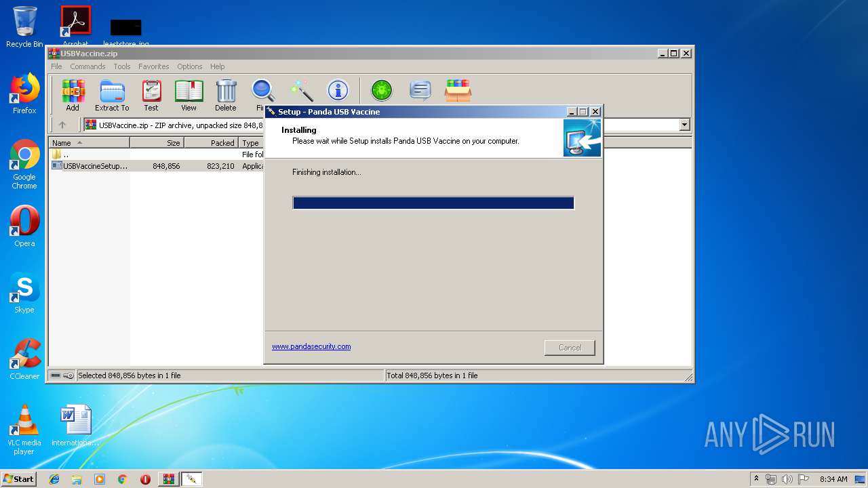Open volume speaker icon in tray
Image resolution: width=868 pixels, height=488 pixels.
pyautogui.click(x=787, y=479)
